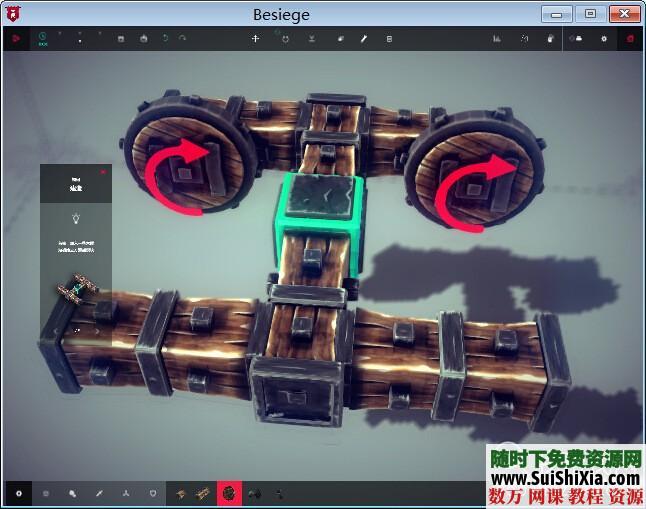Pick the last small block in palette
Screen dimensions: 646x509
280,493
